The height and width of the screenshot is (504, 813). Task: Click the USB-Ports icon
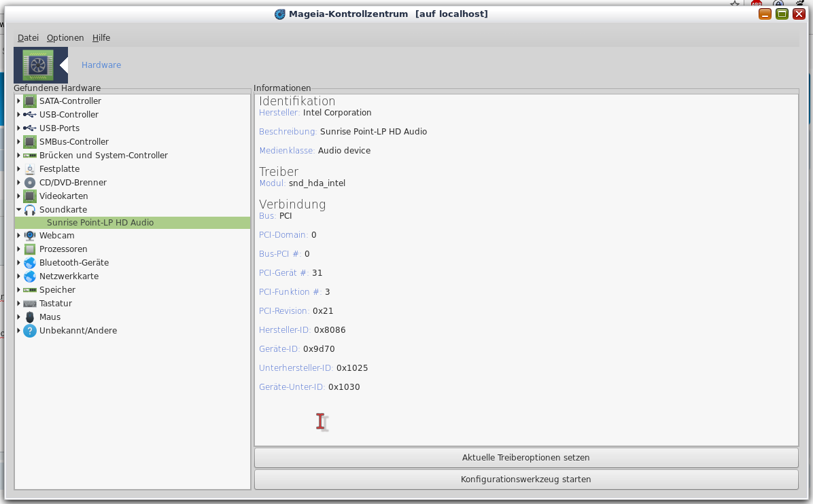click(x=30, y=128)
